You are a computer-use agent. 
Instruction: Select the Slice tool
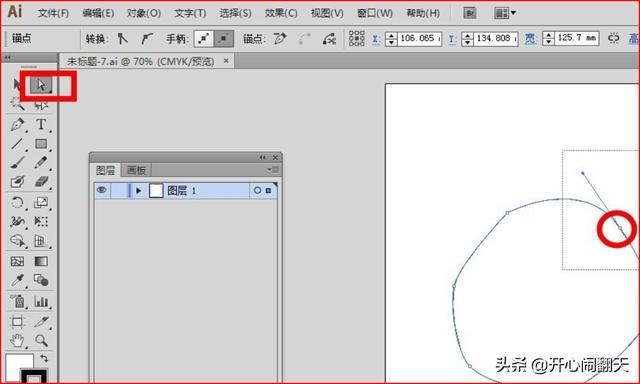pyautogui.click(x=41, y=322)
